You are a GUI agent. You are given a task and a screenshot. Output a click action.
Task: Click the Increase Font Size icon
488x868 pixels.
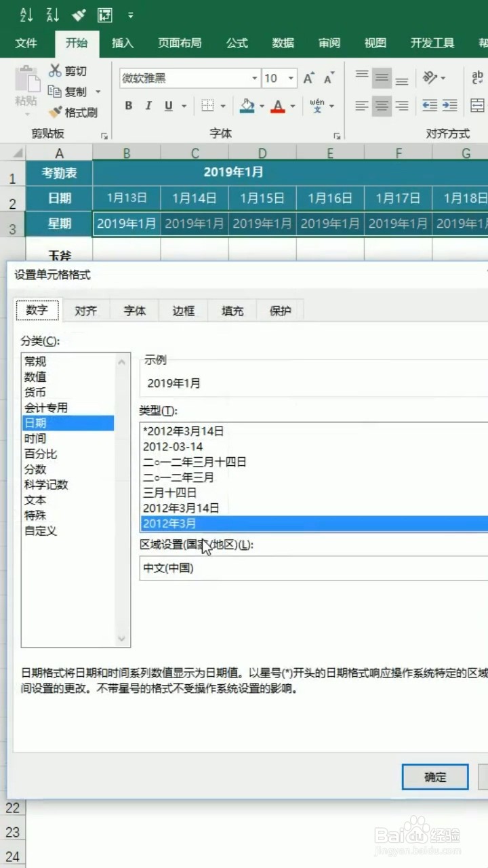click(x=308, y=79)
